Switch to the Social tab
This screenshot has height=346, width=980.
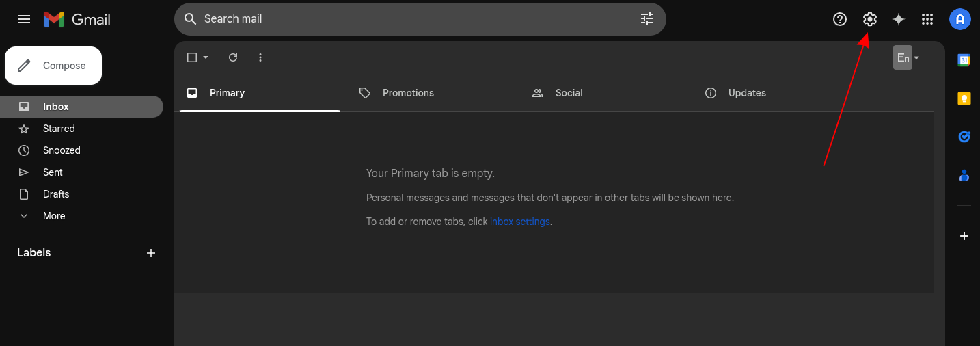click(605, 93)
